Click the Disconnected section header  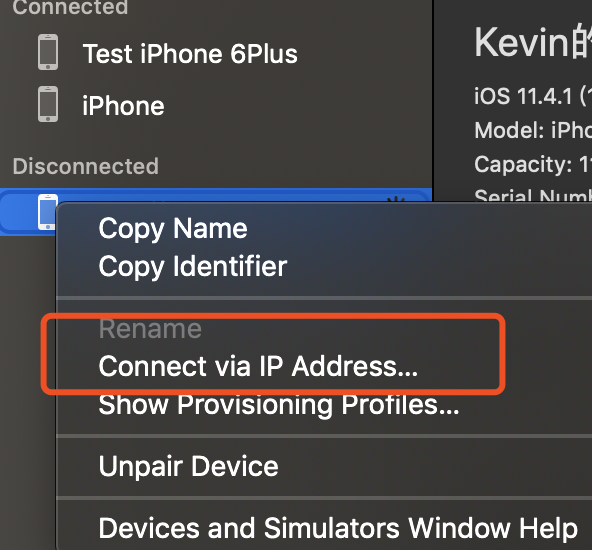86,166
